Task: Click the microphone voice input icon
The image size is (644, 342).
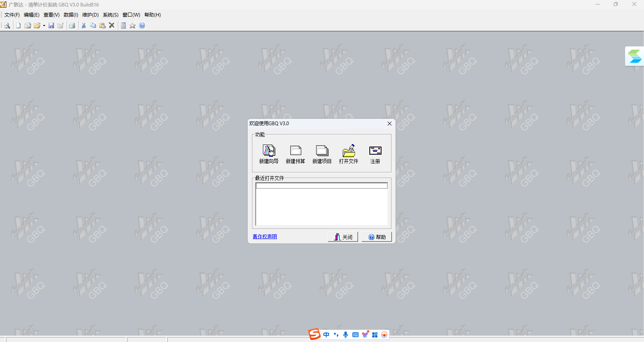Action: [x=346, y=335]
